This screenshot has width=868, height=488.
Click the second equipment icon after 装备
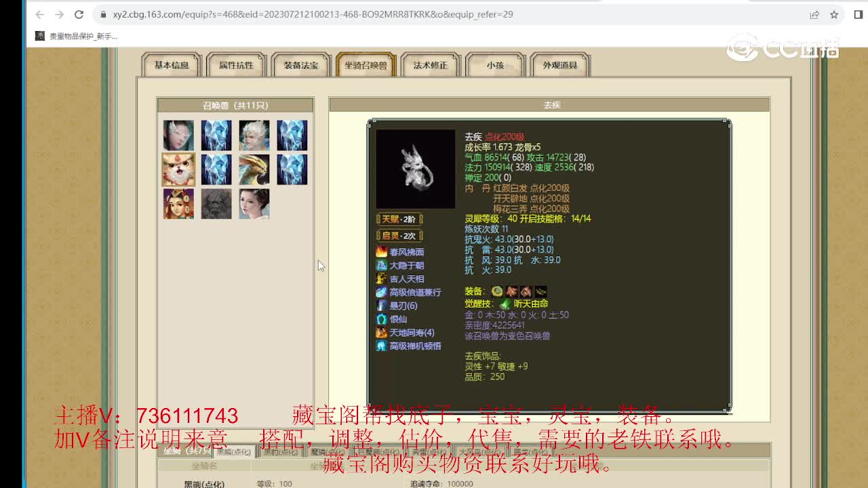point(511,291)
